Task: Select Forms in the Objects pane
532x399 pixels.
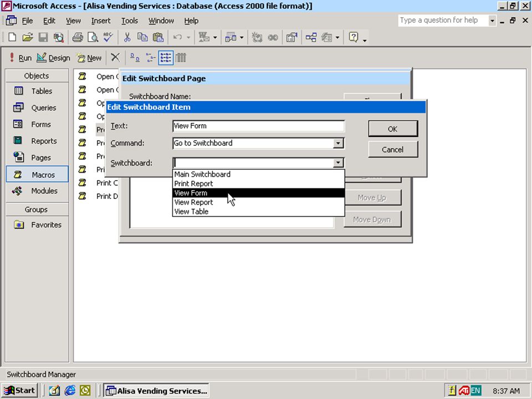Action: tap(37, 124)
